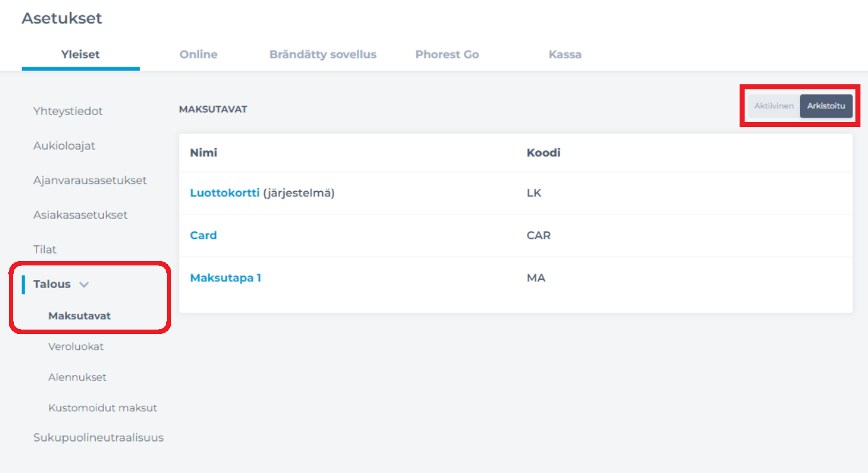Open the Card payment method
The width and height of the screenshot is (868, 473).
click(x=203, y=235)
